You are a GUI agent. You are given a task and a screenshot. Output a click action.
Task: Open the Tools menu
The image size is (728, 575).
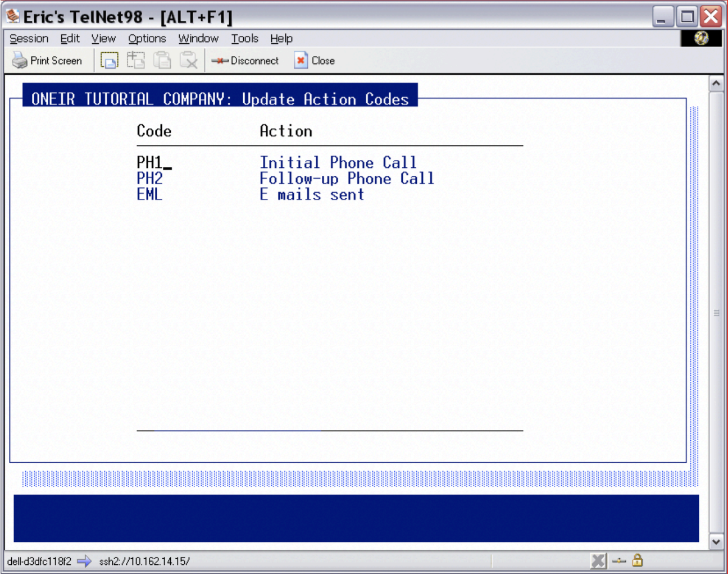pyautogui.click(x=245, y=39)
